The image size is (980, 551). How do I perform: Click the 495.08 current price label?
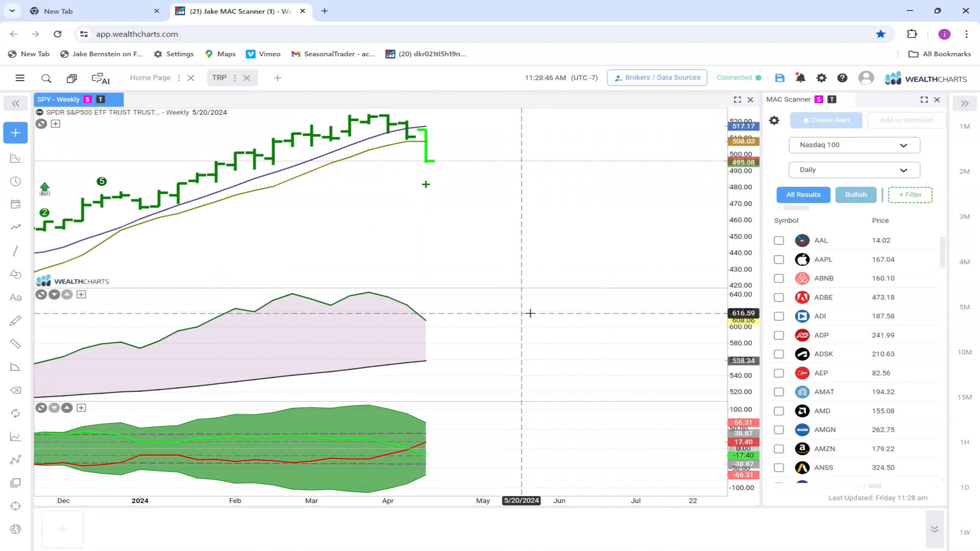[x=743, y=162]
